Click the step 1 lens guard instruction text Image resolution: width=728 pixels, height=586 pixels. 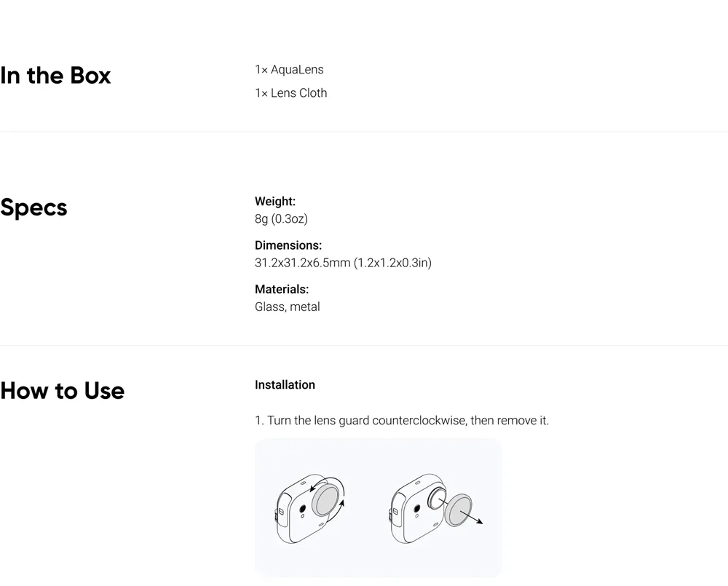(x=402, y=420)
